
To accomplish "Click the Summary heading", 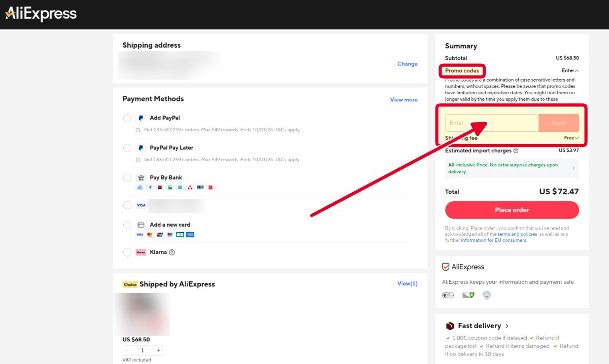I will [461, 46].
